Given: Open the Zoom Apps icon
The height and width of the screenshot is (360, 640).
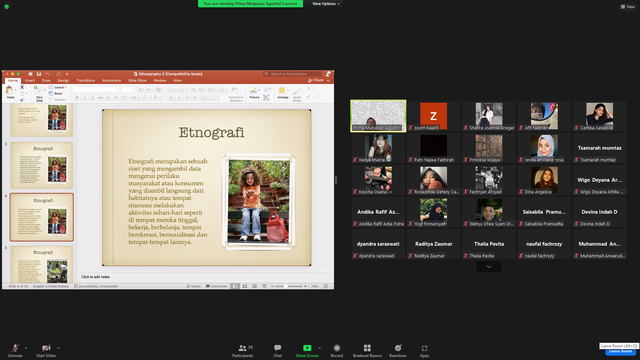Looking at the screenshot, I should (424, 348).
